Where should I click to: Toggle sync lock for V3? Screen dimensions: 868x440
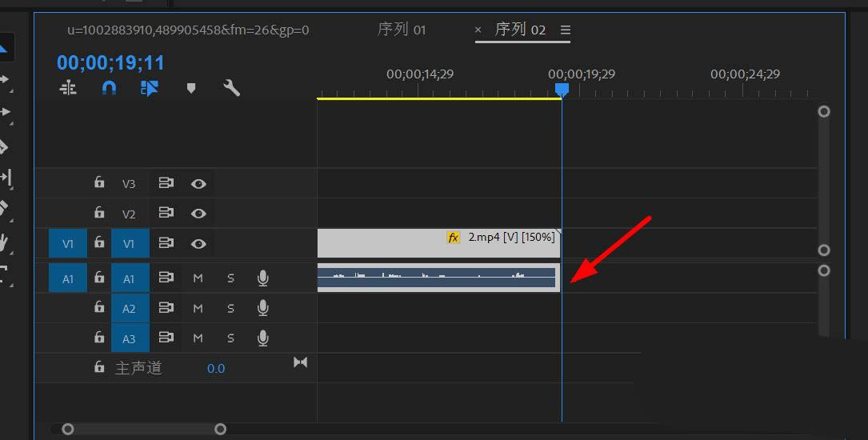tap(166, 182)
